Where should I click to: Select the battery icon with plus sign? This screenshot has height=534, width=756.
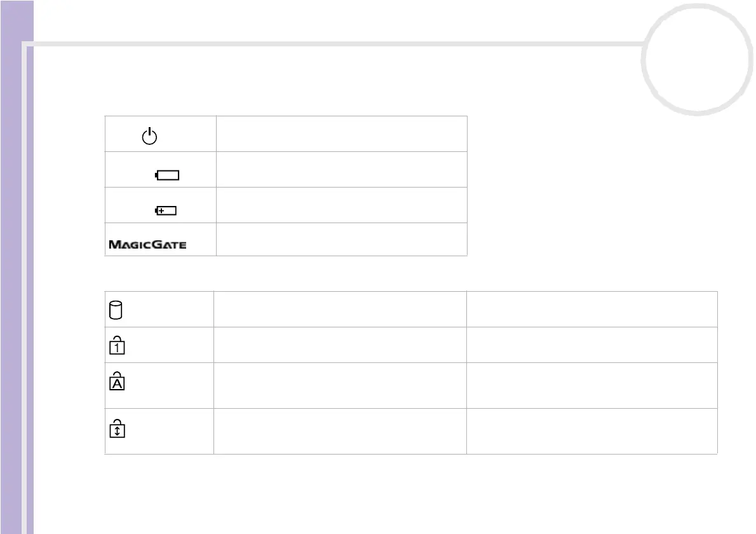point(167,210)
